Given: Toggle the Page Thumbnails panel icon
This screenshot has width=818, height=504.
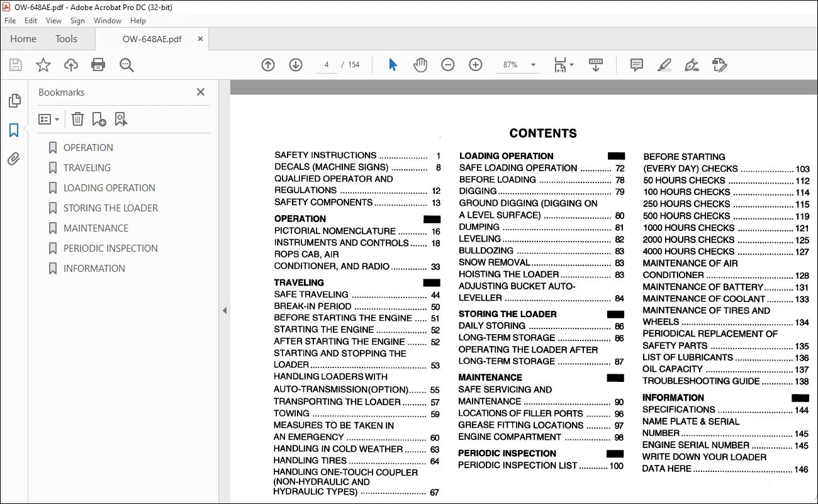Looking at the screenshot, I should pyautogui.click(x=14, y=101).
